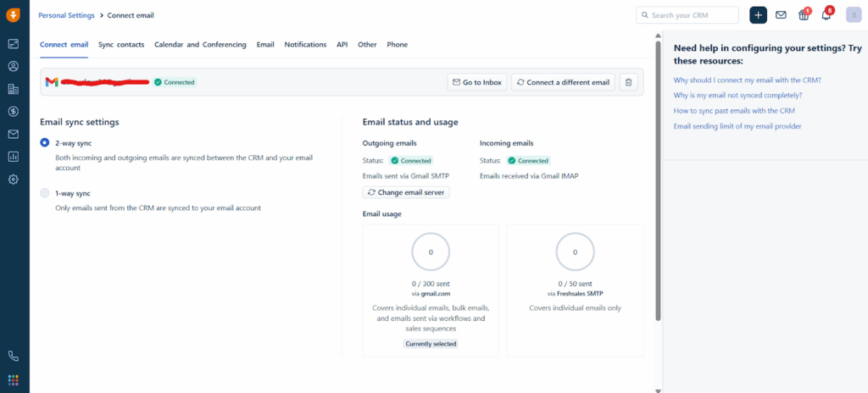Click the Search your CRM field

pos(687,15)
